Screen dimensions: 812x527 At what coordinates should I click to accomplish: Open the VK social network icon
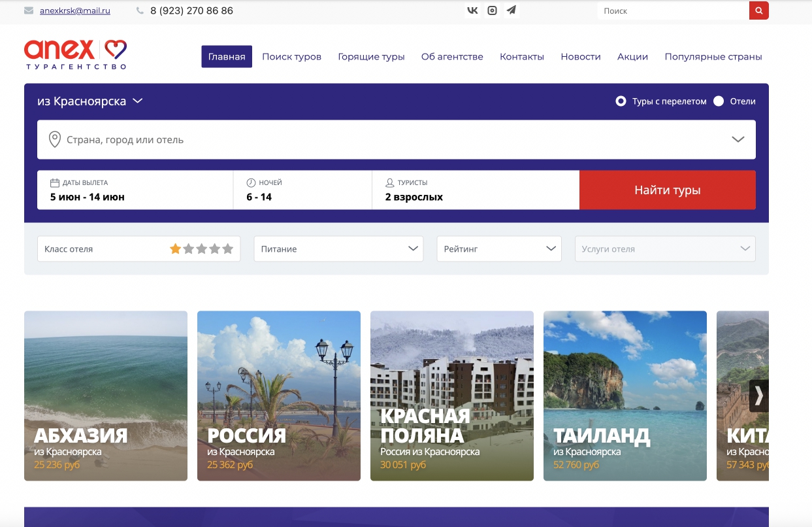[472, 10]
